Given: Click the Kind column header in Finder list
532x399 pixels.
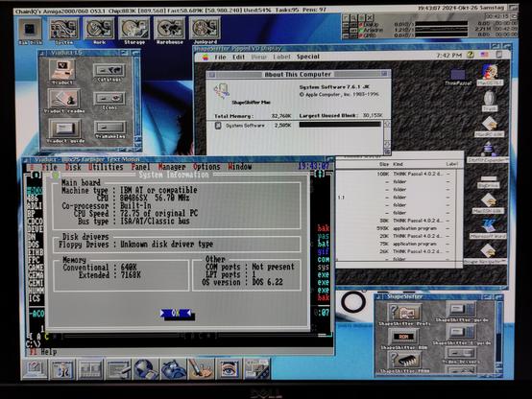Looking at the screenshot, I should click(x=398, y=164).
